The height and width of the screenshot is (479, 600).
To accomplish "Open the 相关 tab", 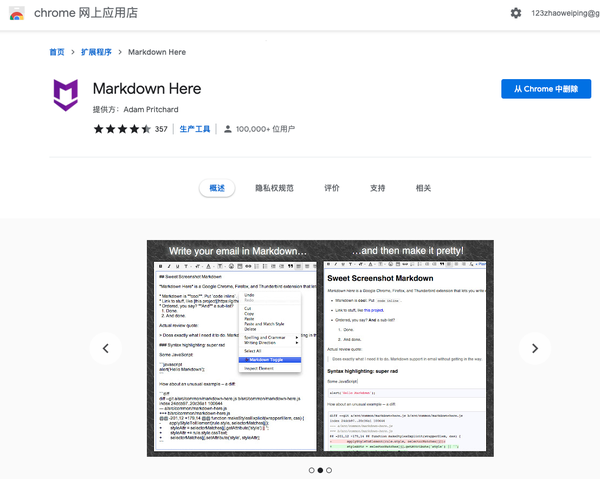I will pos(424,188).
